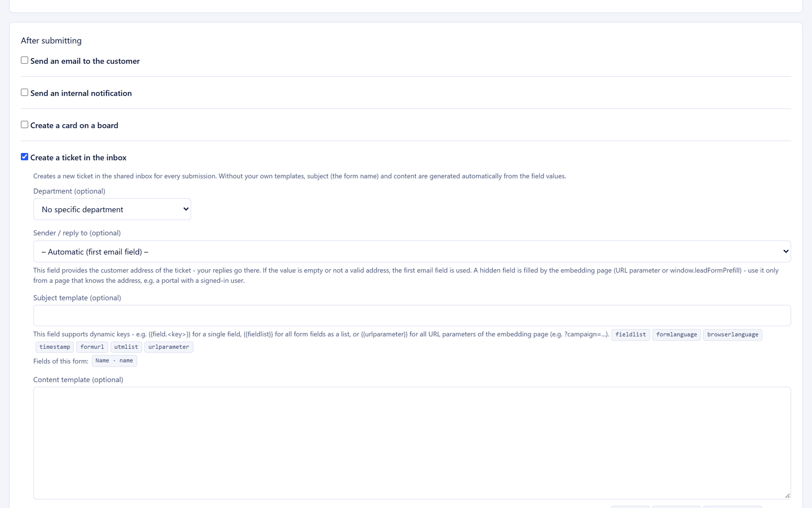
Task: Expand the Sender / reply to dropdown
Action: click(x=412, y=252)
